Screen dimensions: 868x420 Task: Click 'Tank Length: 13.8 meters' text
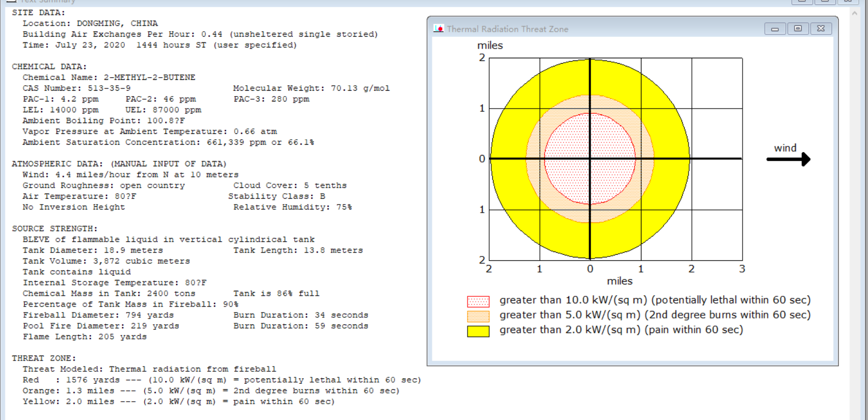point(298,250)
